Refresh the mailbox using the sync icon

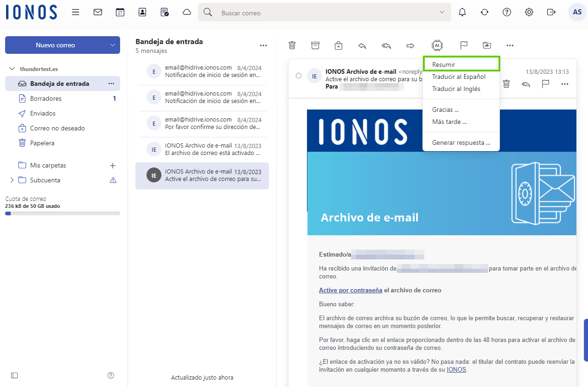(485, 13)
